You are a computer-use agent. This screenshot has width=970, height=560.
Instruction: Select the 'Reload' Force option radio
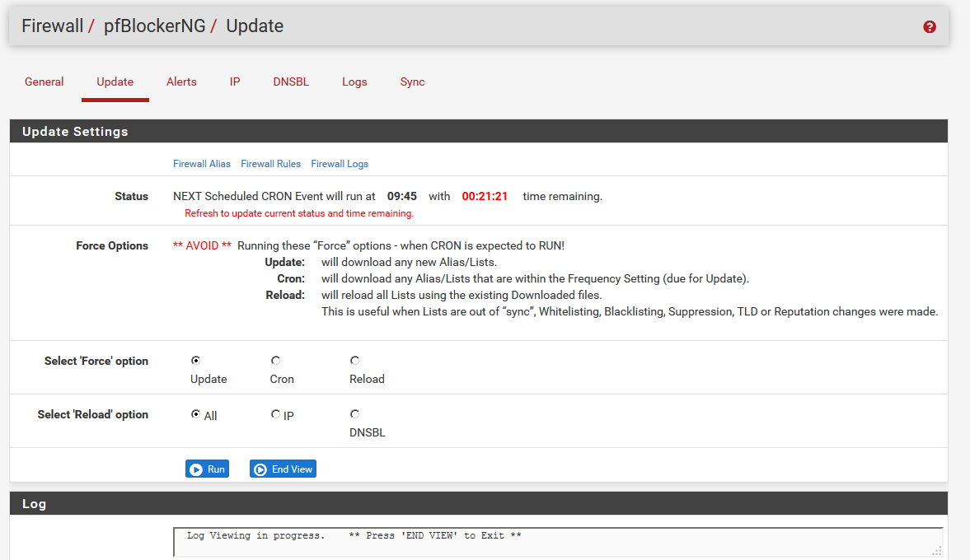click(x=354, y=361)
